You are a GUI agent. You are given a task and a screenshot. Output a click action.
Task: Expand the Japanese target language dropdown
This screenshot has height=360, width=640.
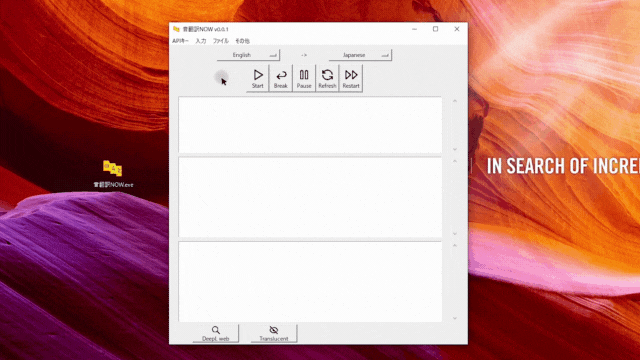point(360,55)
